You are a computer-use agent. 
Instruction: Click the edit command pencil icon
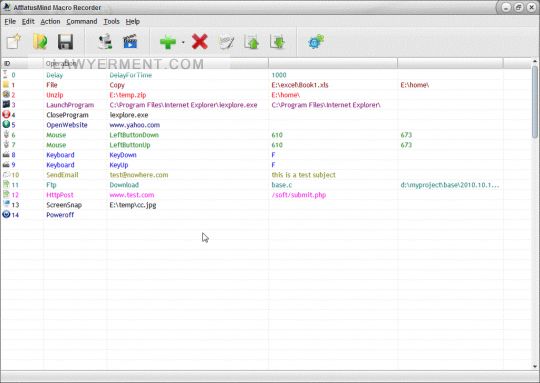pos(226,42)
